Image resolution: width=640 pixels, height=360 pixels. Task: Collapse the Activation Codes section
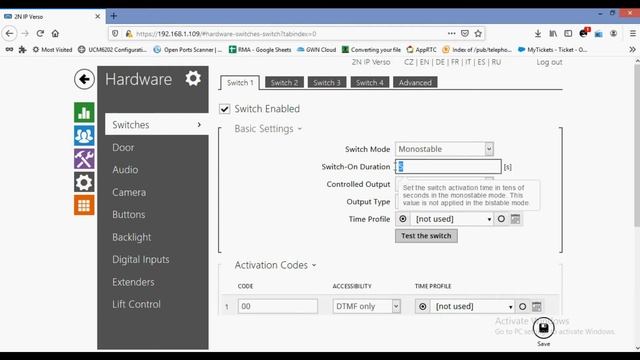(x=275, y=265)
